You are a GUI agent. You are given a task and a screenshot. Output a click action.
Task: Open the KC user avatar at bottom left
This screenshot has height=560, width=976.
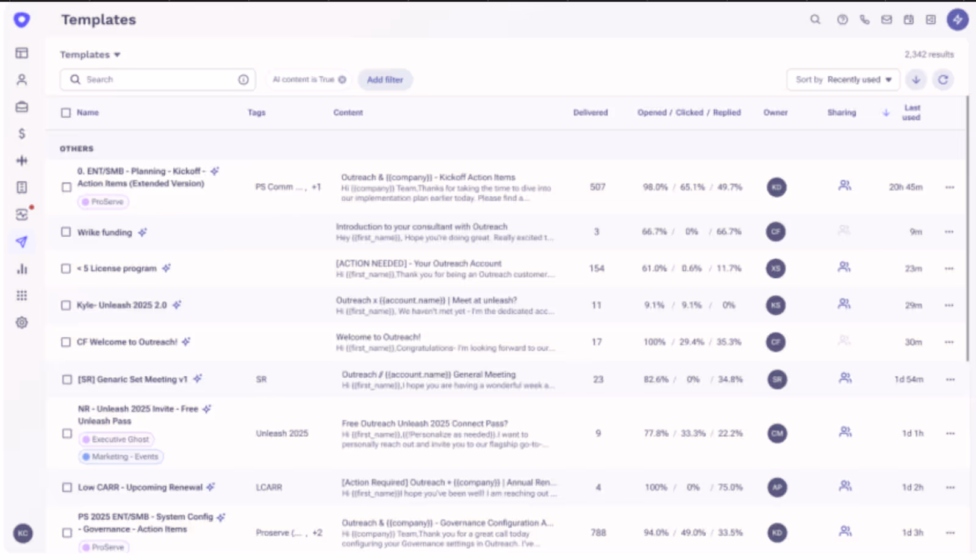[x=23, y=533]
